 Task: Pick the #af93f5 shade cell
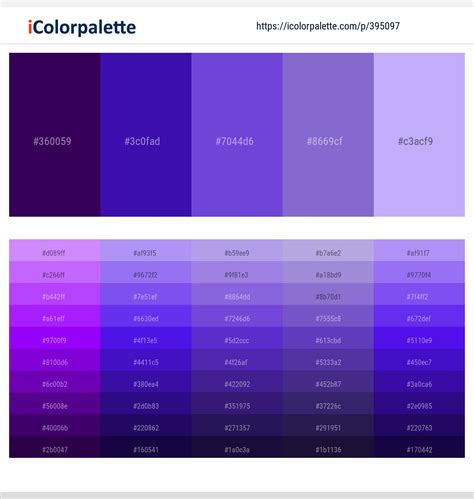point(146,250)
